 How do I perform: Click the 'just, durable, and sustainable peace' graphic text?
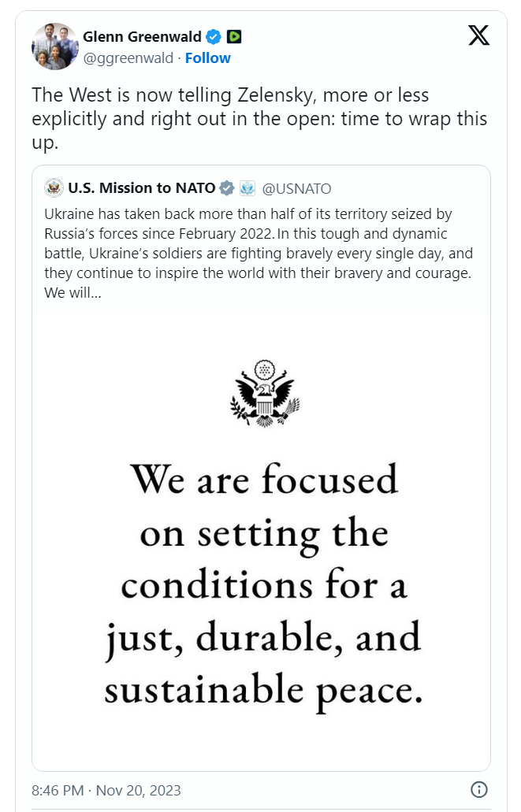[x=263, y=663]
